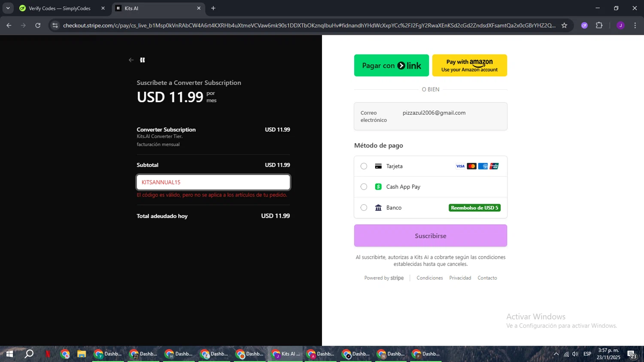Click the taskbar clock showing 3:57 p. m.
Image resolution: width=644 pixels, height=362 pixels.
click(609, 354)
